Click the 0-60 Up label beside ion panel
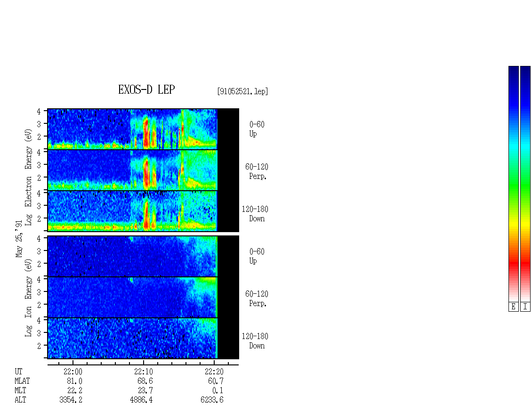Screen dimensions: 532x412 pos(257,256)
